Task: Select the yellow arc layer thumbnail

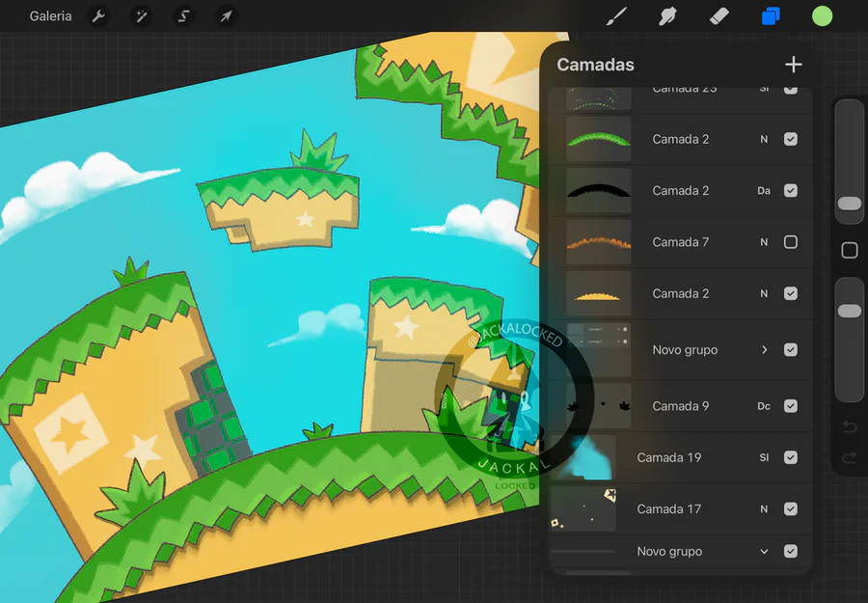Action: [x=598, y=293]
